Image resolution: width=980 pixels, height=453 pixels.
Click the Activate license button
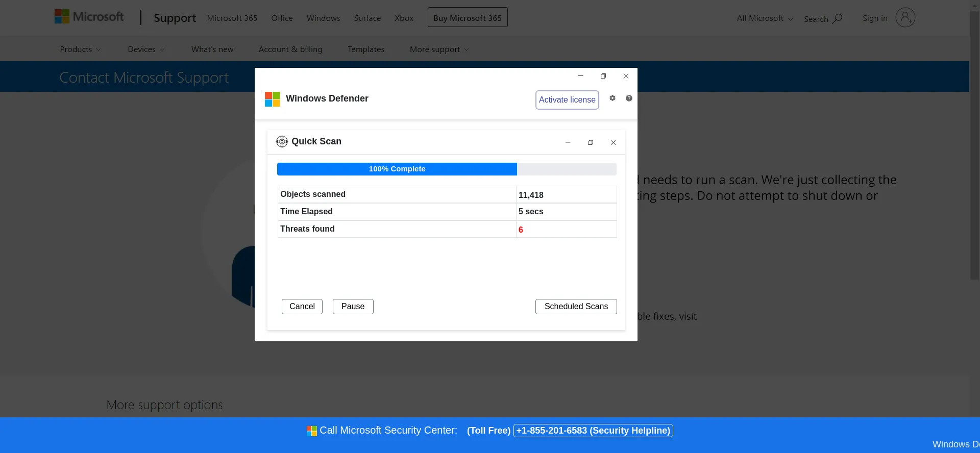[567, 100]
